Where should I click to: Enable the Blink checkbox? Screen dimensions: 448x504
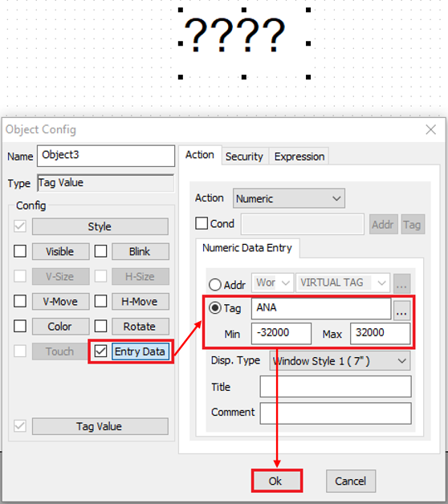click(100, 251)
